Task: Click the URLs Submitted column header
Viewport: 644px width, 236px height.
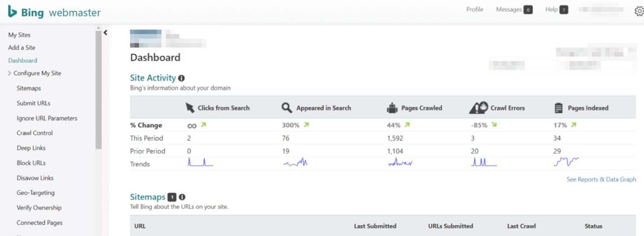Action: pyautogui.click(x=450, y=226)
